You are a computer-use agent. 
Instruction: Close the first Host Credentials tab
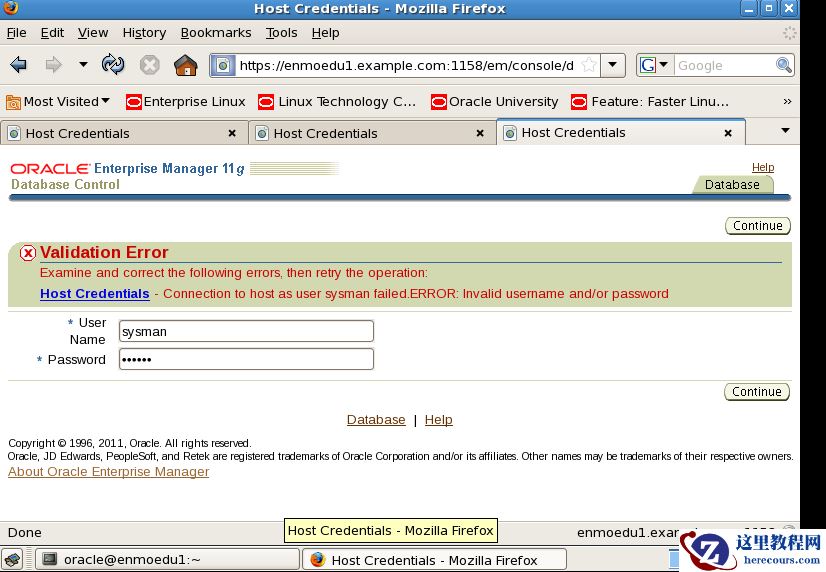[232, 134]
